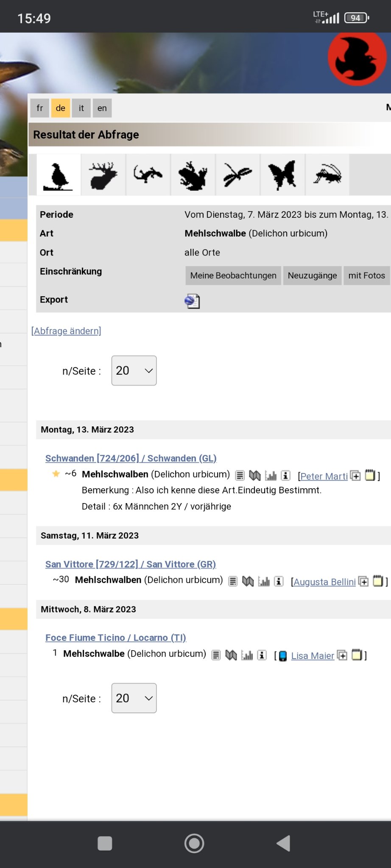Toggle the Meine Beobachtungen filter

pos(233,275)
